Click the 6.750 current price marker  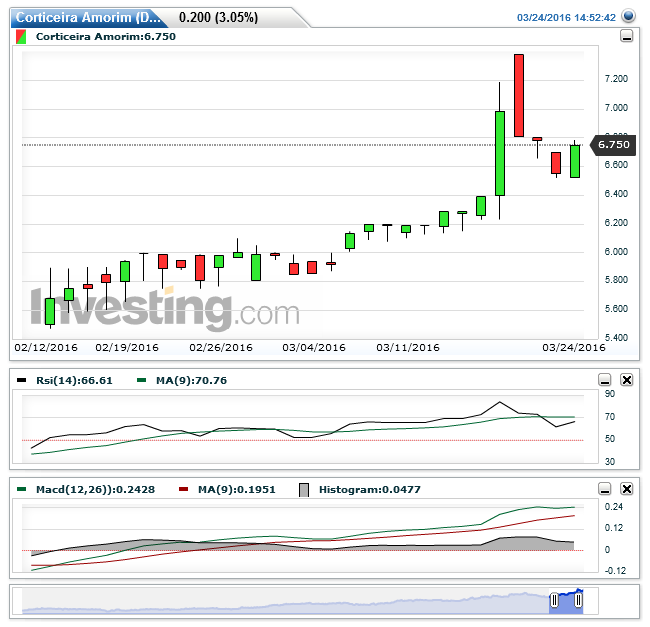click(x=613, y=145)
